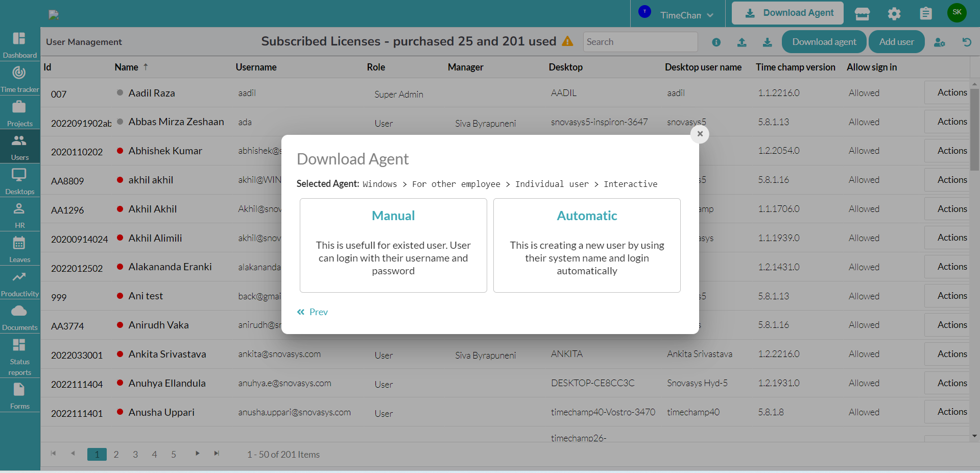Open Status reports in the sidebar
Viewport: 980px width, 473px height.
19,356
